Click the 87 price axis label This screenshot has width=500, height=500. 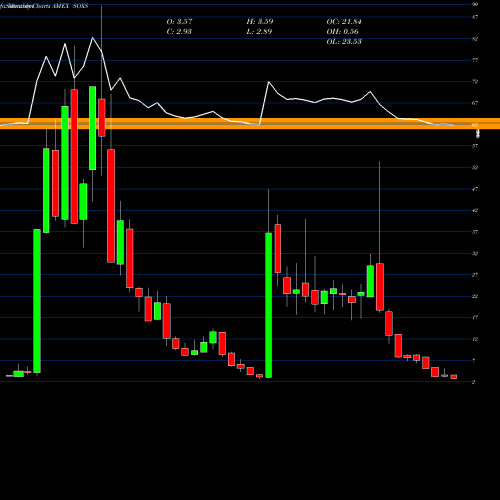pyautogui.click(x=475, y=17)
